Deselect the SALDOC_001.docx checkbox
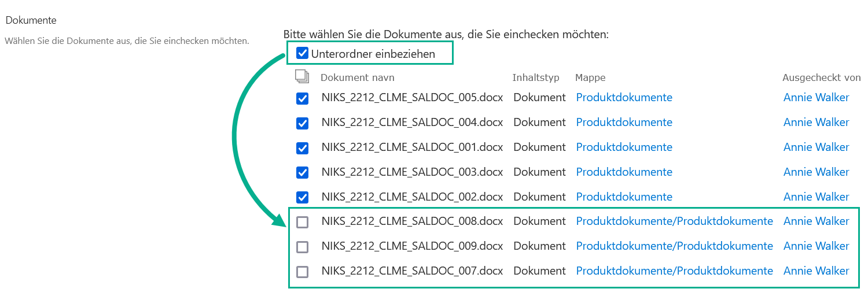Screen dimensions: 868x296 tap(302, 148)
